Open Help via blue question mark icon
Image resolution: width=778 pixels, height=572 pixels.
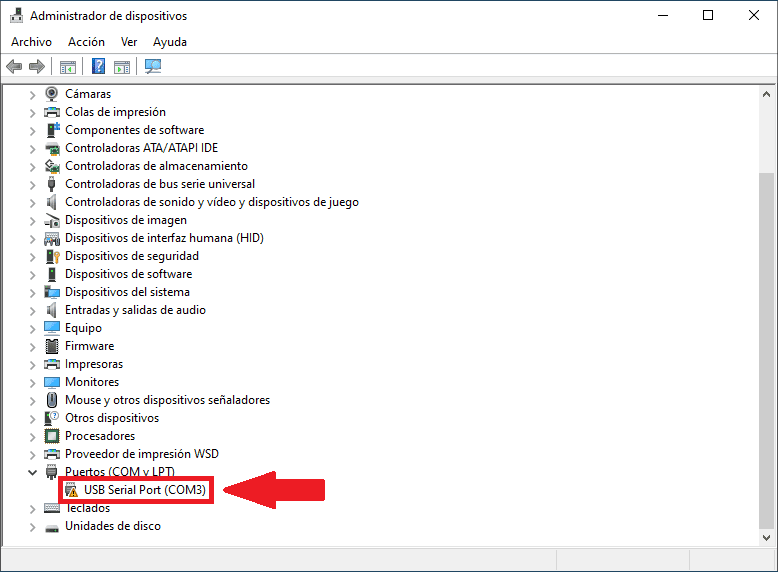click(x=98, y=67)
